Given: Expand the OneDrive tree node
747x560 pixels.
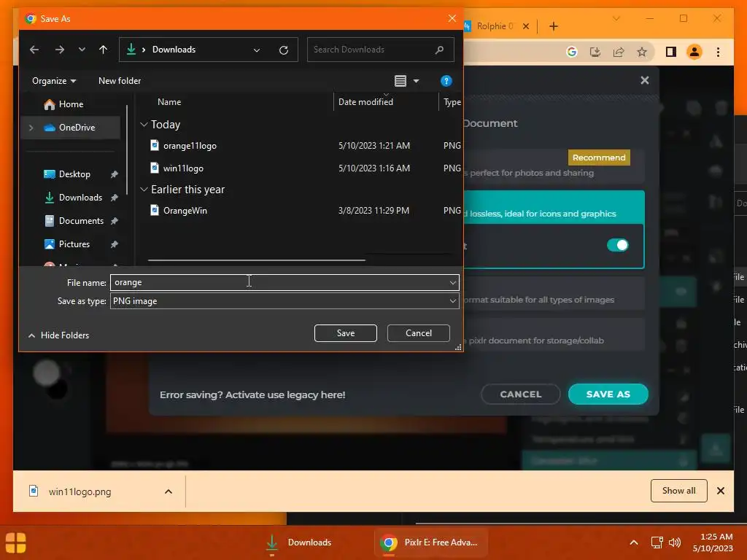Looking at the screenshot, I should [x=31, y=128].
